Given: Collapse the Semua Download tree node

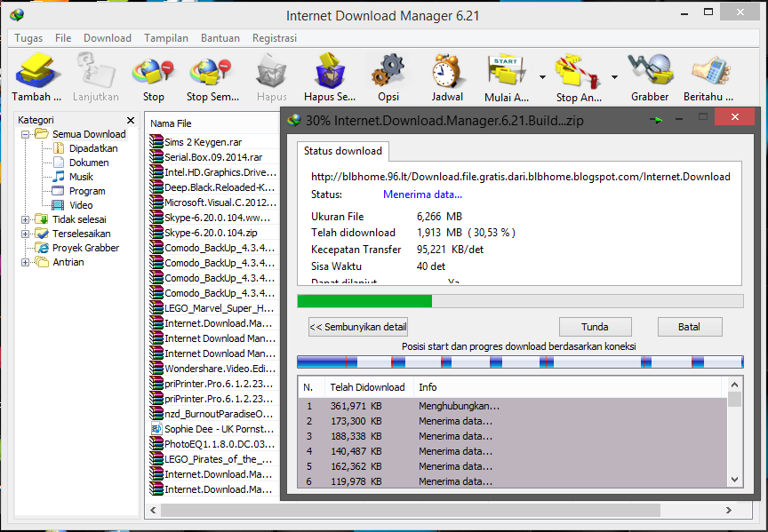Looking at the screenshot, I should [25, 134].
